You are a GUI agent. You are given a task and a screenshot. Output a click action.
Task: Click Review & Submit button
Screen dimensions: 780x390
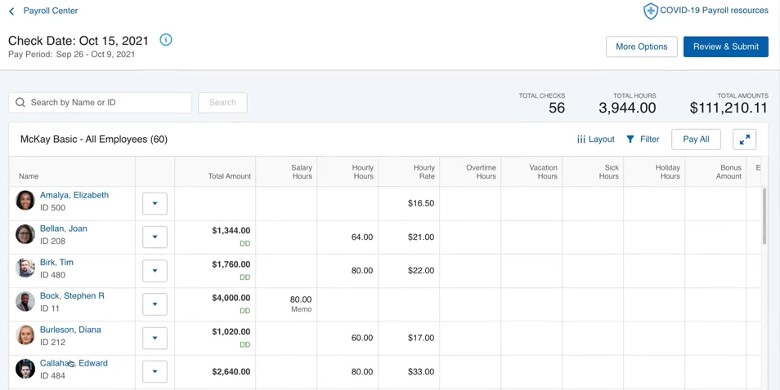click(x=726, y=46)
